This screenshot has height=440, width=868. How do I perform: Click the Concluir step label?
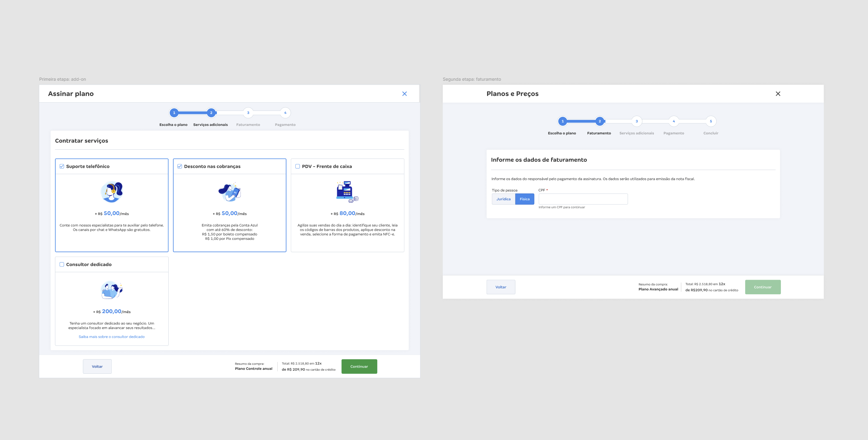711,133
